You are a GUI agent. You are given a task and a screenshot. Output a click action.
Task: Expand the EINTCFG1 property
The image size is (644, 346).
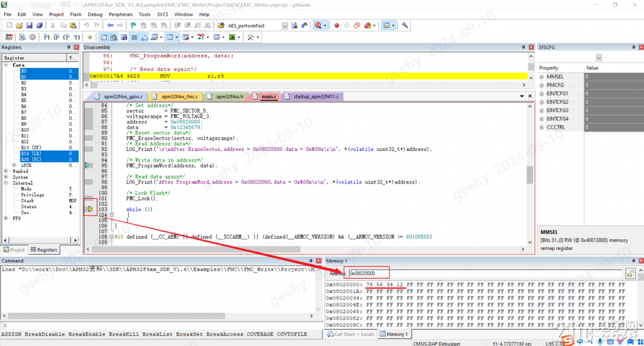pyautogui.click(x=541, y=94)
